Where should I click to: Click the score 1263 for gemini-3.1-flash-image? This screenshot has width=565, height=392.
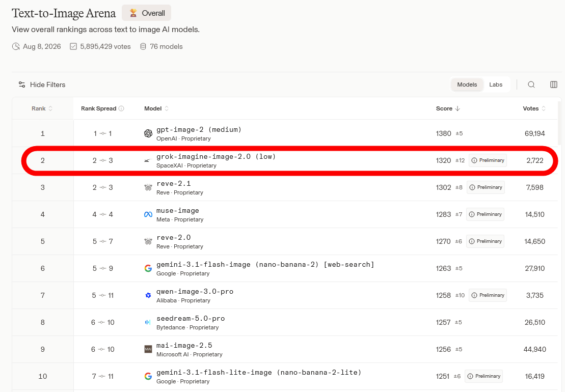tap(444, 268)
